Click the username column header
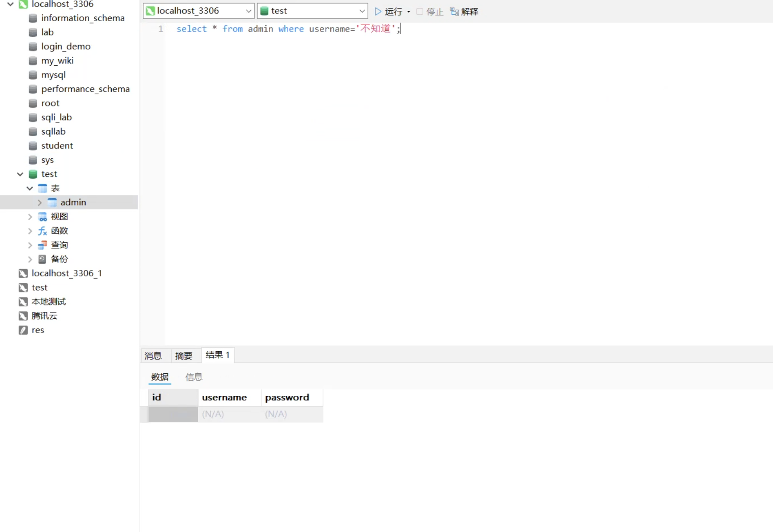 224,397
